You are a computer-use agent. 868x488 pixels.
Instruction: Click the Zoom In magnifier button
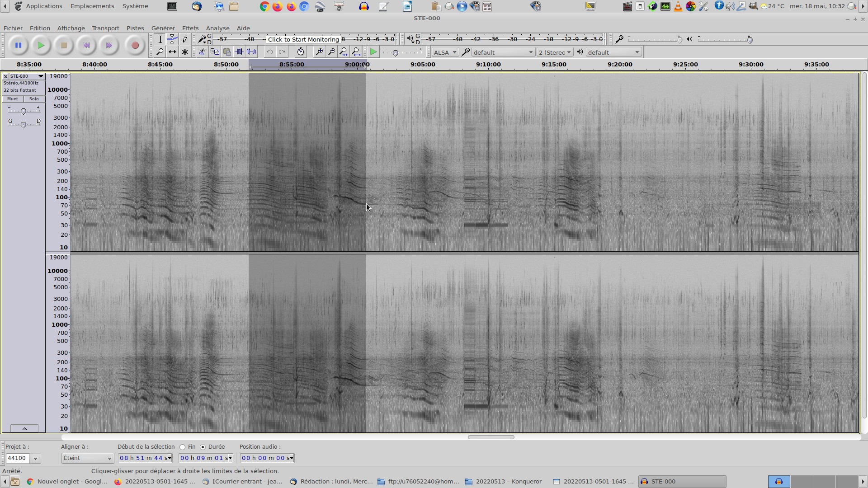pos(319,52)
